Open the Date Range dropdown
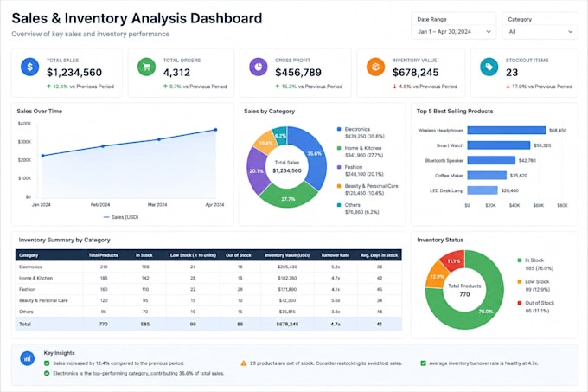The height and width of the screenshot is (392, 588). tap(454, 32)
